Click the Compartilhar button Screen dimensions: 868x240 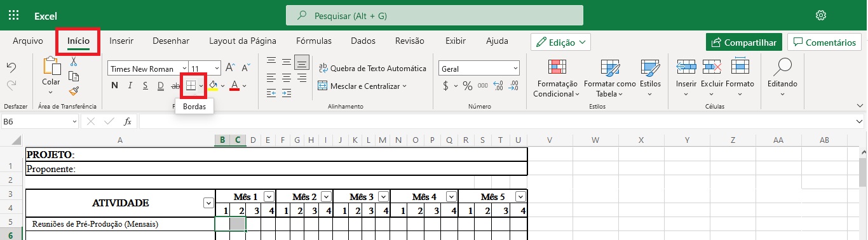click(743, 43)
